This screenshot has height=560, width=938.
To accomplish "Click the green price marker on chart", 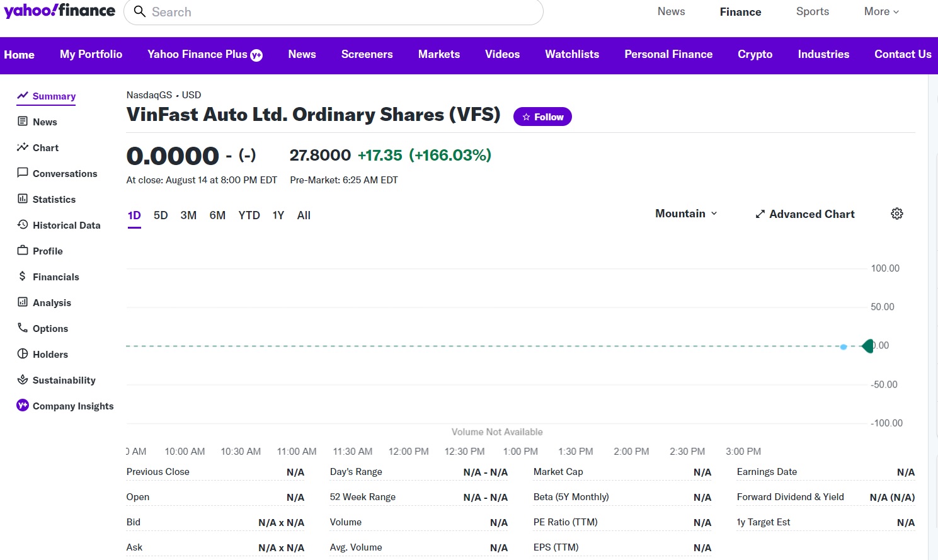I will 868,346.
